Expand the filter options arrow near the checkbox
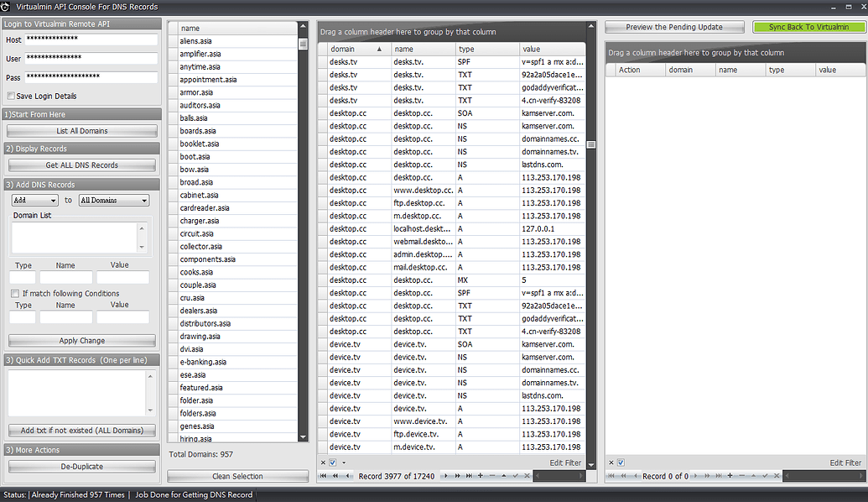Viewport: 868px width, 502px height. [344, 462]
